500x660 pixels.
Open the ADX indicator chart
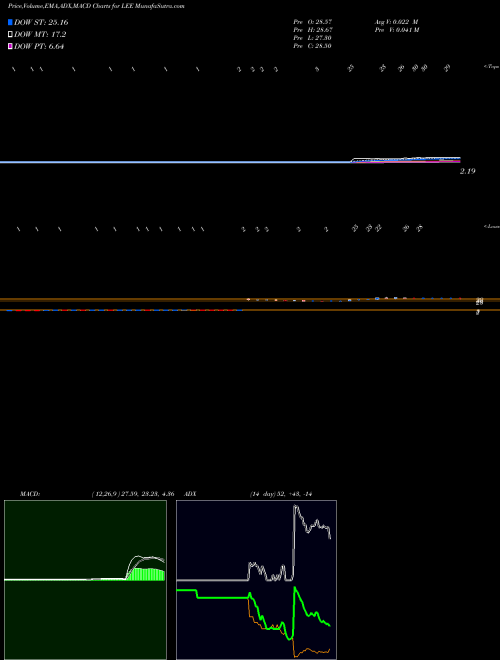[256, 580]
